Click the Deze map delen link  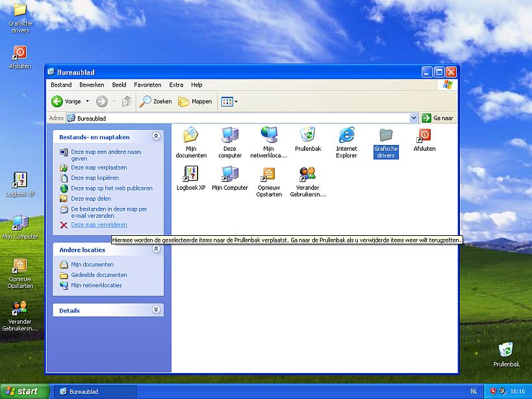(91, 199)
